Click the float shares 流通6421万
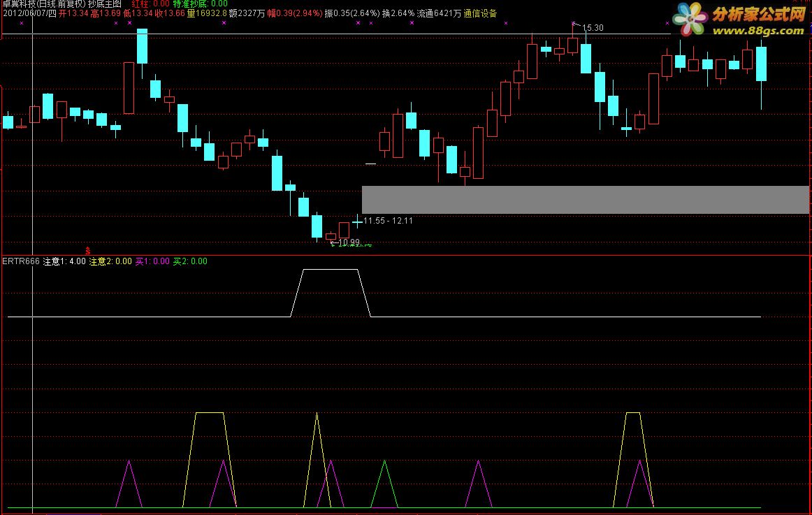The image size is (812, 515). tap(439, 13)
